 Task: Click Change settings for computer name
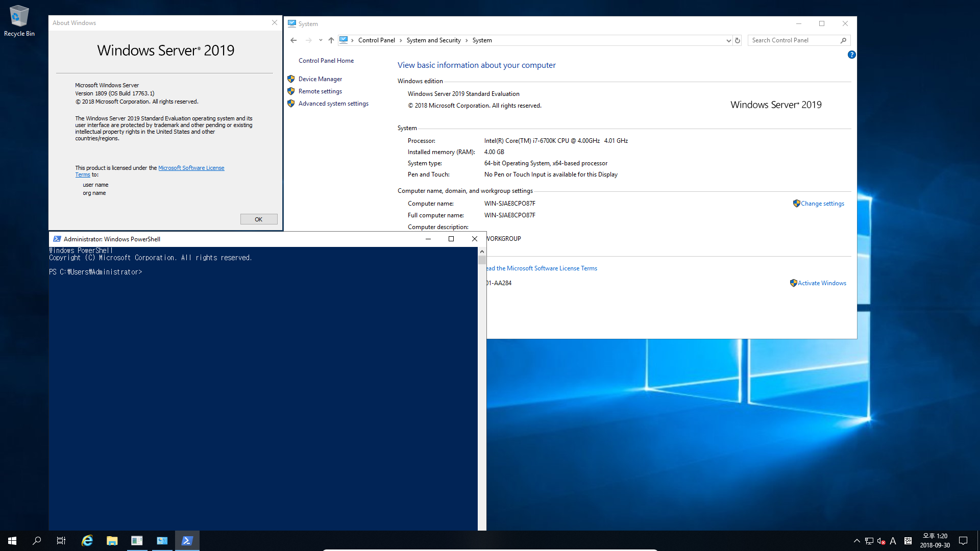point(822,204)
